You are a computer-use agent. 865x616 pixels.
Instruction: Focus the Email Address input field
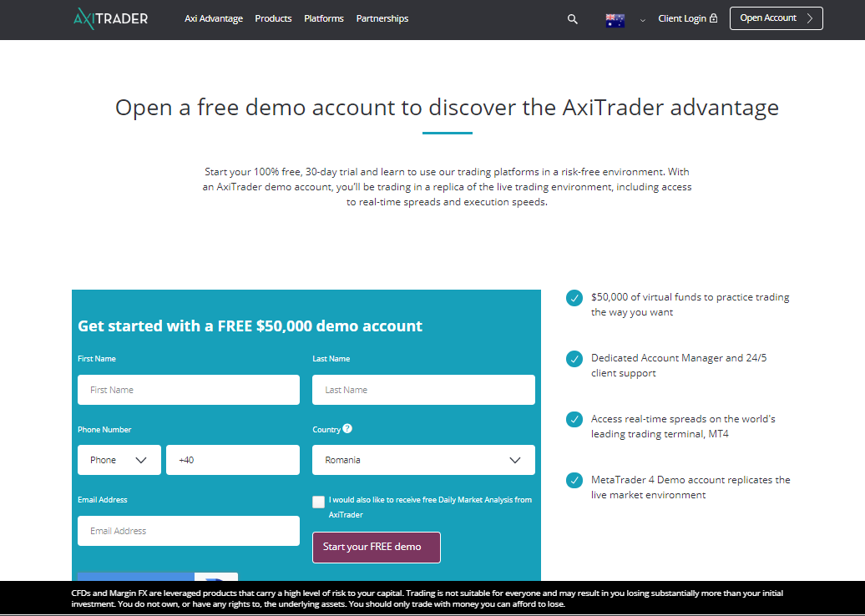(x=189, y=531)
